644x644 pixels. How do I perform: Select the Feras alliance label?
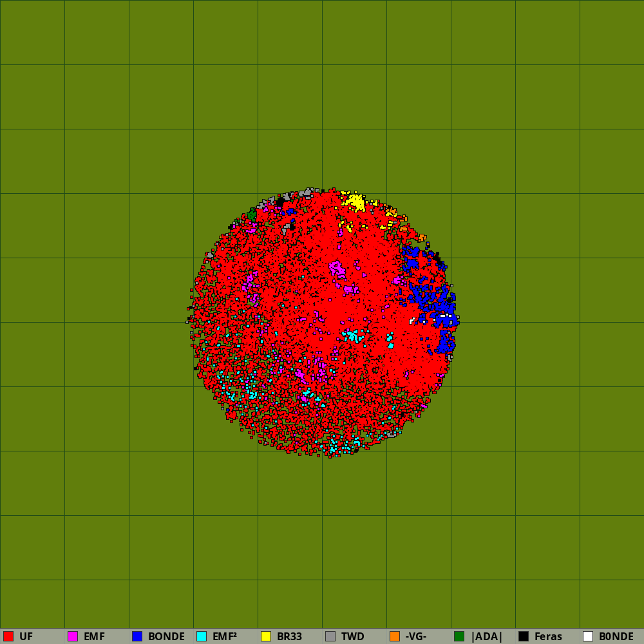[x=548, y=637]
